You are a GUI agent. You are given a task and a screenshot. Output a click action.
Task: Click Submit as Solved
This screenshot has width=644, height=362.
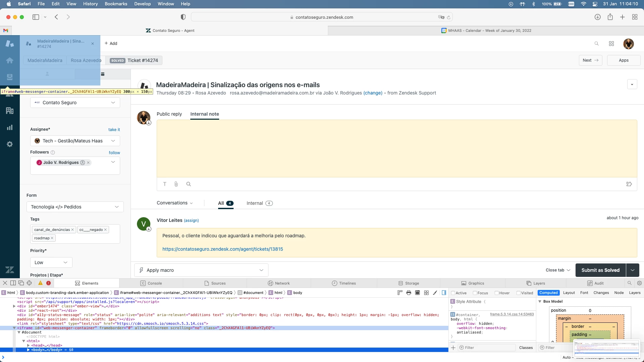pyautogui.click(x=601, y=270)
